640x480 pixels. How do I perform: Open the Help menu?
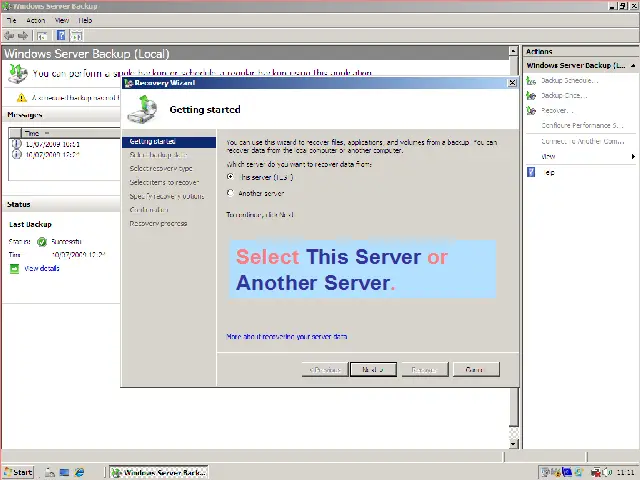(85, 20)
